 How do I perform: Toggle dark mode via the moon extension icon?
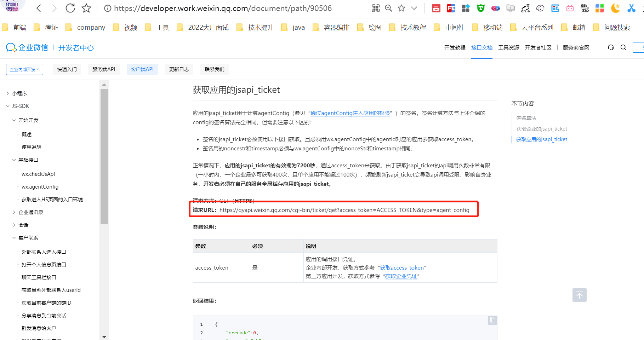tap(616, 8)
